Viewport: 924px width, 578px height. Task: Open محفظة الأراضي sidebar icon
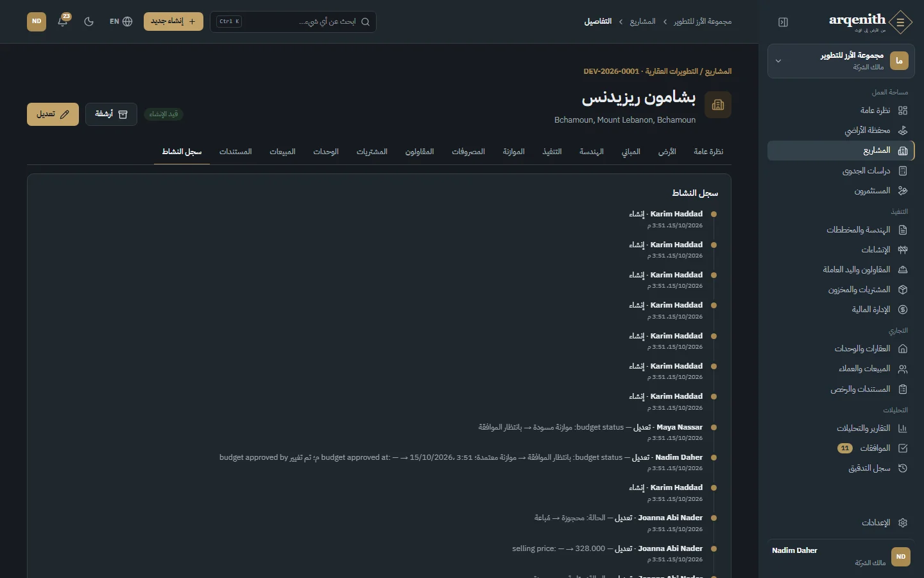click(x=903, y=130)
